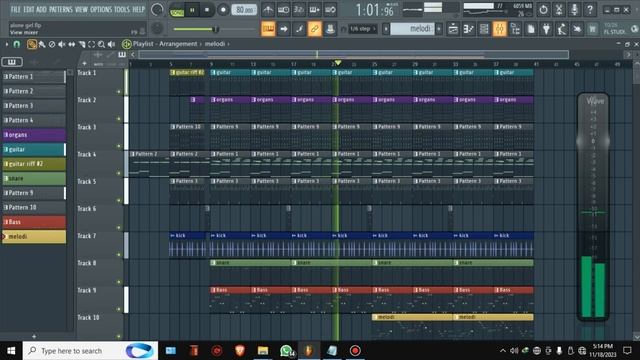This screenshot has width=640, height=360.
Task: Click the arrow left of melodi selector
Action: pos(386,29)
